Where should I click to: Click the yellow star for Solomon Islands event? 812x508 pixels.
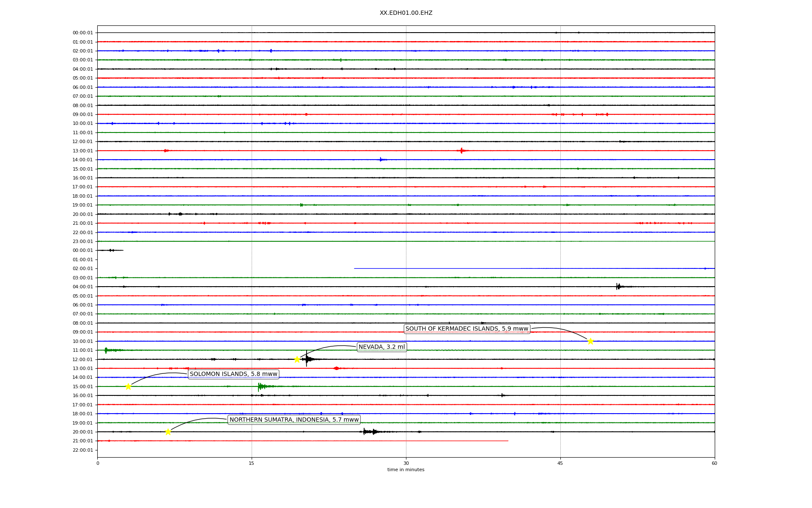click(x=128, y=387)
